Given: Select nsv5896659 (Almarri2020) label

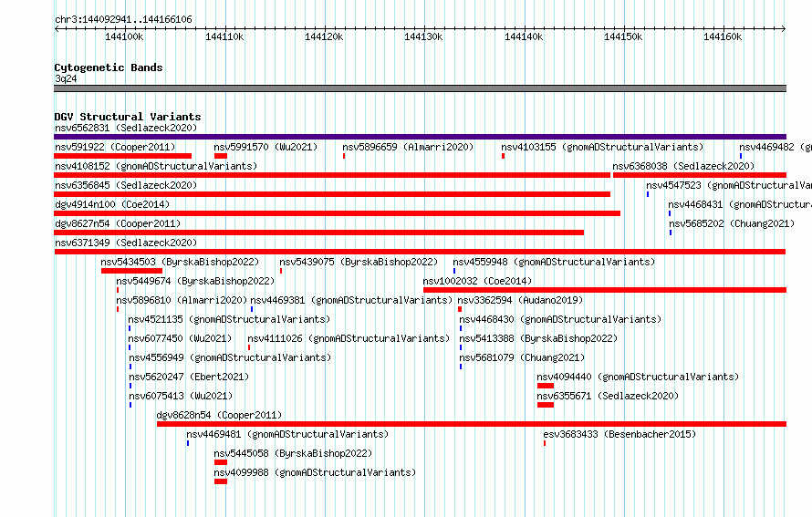Looking at the screenshot, I should click(x=408, y=147).
